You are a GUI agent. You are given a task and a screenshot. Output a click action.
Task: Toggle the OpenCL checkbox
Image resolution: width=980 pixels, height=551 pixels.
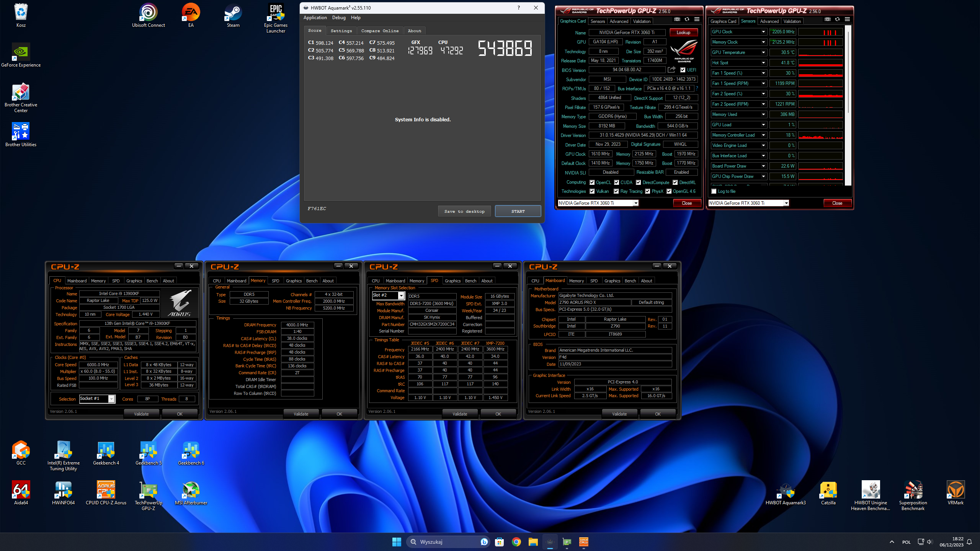[x=592, y=183]
